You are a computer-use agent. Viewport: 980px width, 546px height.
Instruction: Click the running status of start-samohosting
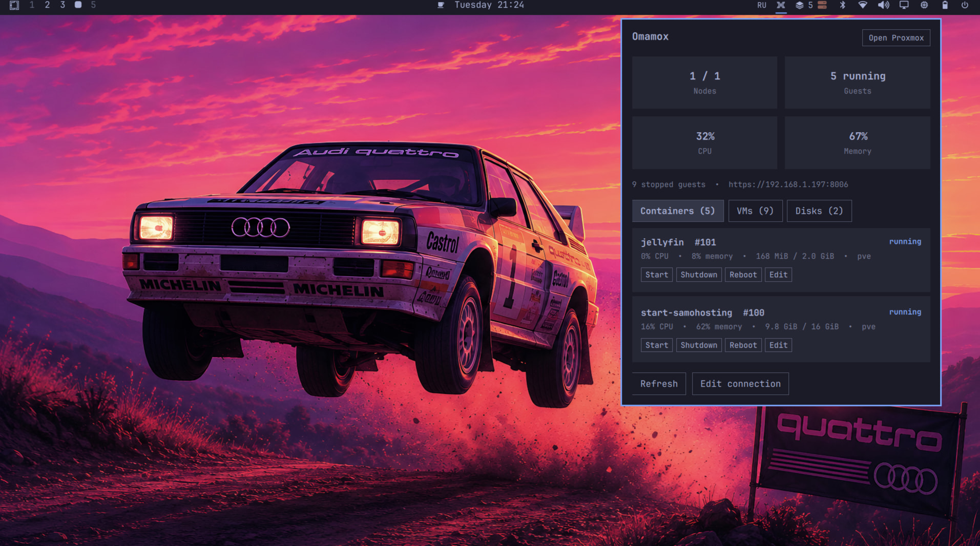pos(905,312)
